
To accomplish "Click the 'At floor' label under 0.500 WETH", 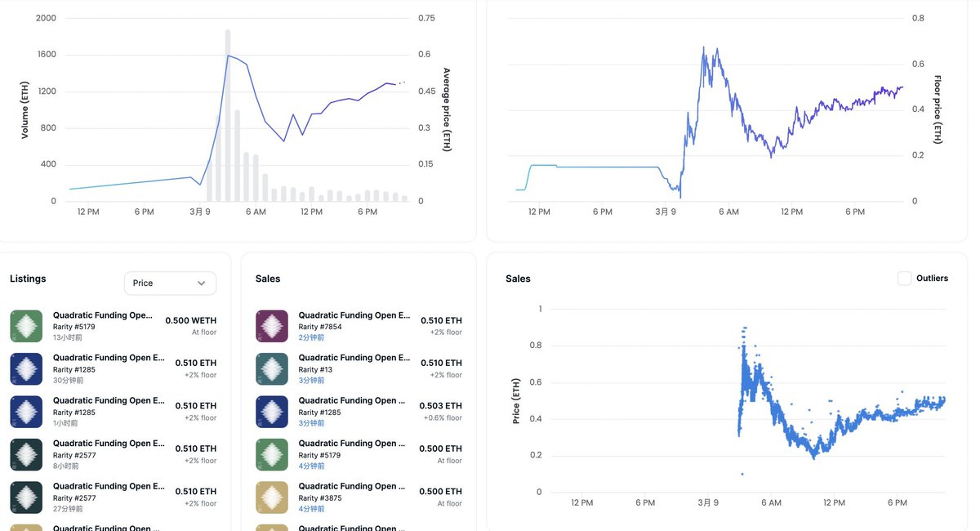I will tap(204, 332).
